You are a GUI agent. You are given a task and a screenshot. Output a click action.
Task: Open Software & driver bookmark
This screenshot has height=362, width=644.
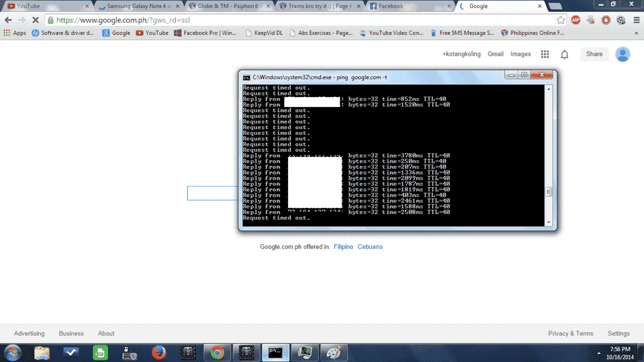coord(63,33)
